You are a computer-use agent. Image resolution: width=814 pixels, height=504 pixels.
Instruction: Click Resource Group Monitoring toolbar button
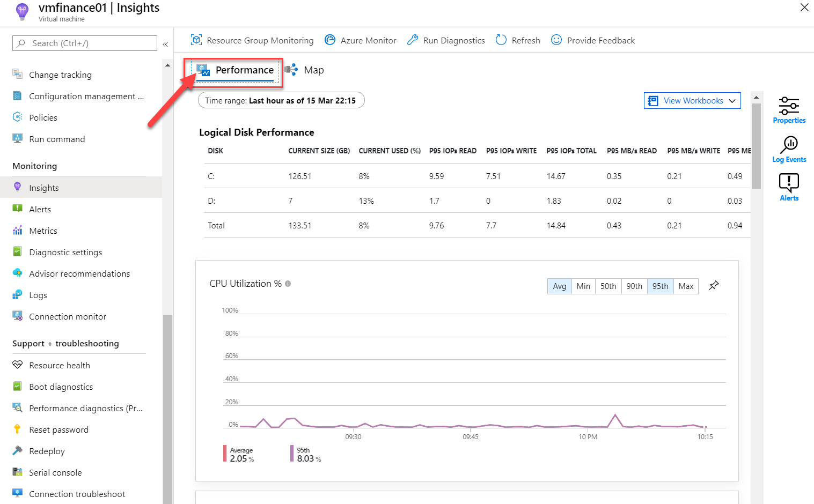point(252,40)
